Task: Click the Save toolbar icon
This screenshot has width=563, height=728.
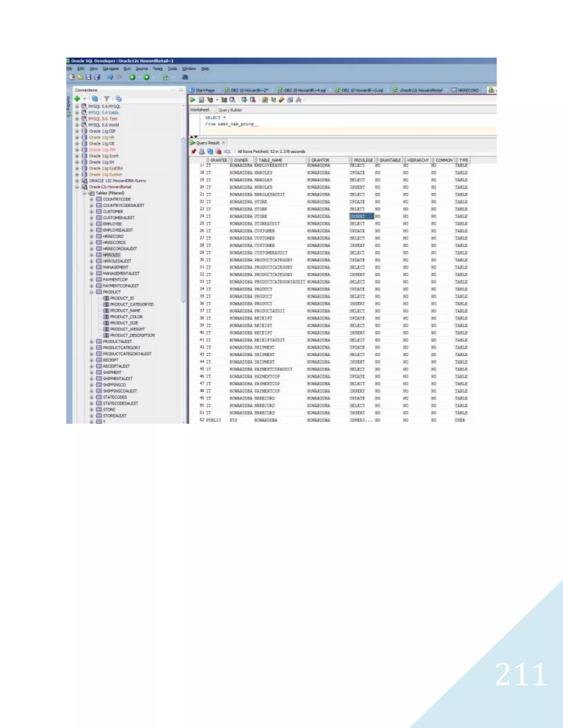Action: click(x=89, y=77)
